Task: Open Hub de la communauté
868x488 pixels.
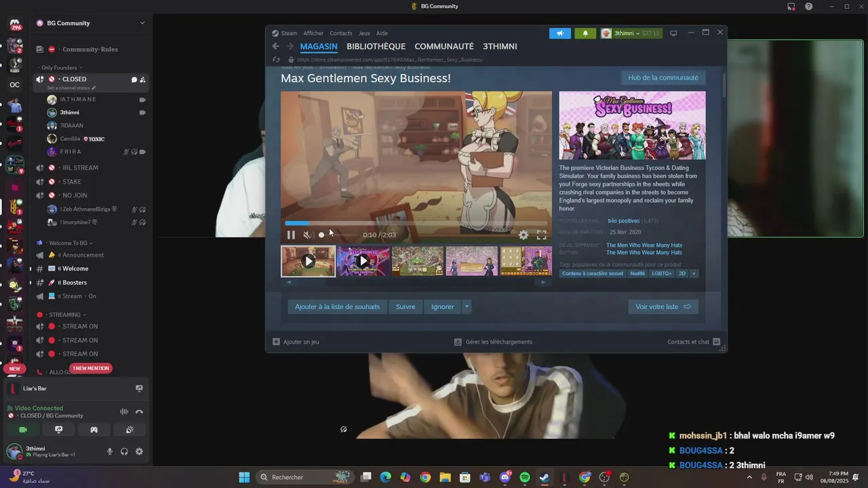Action: (663, 77)
